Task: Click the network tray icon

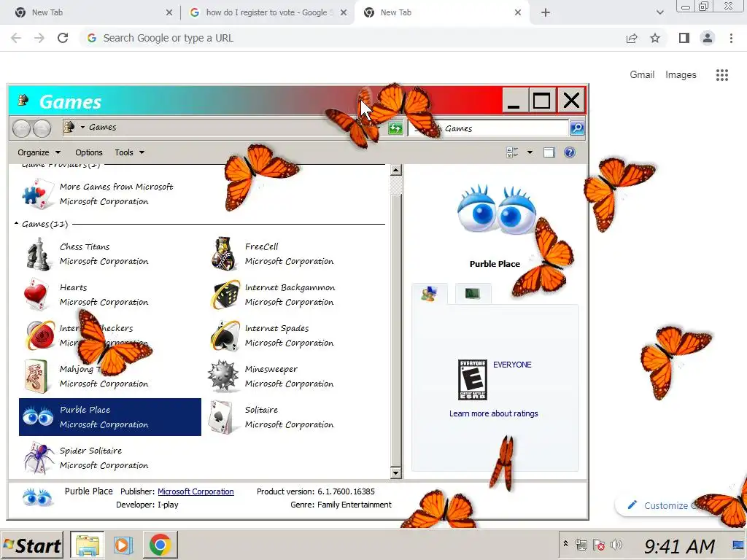Action: click(x=581, y=544)
